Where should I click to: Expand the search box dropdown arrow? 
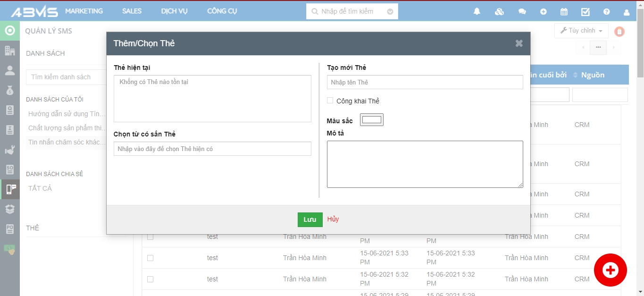click(390, 11)
